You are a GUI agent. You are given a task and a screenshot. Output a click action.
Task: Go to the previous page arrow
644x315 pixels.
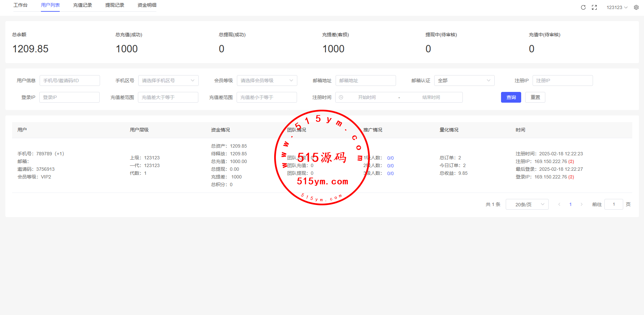click(x=559, y=204)
